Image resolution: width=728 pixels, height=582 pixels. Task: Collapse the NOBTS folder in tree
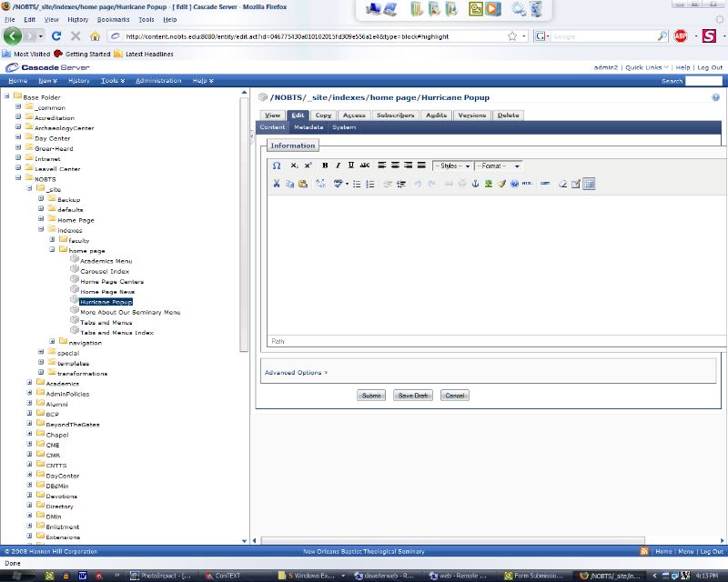point(18,179)
